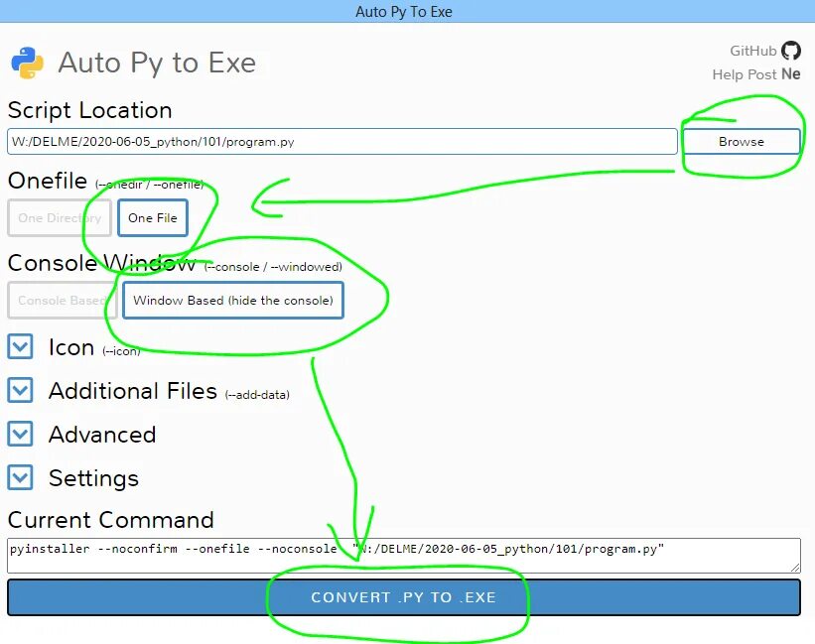Click the GitHub octocat icon
This screenshot has height=644, width=815.
(791, 51)
